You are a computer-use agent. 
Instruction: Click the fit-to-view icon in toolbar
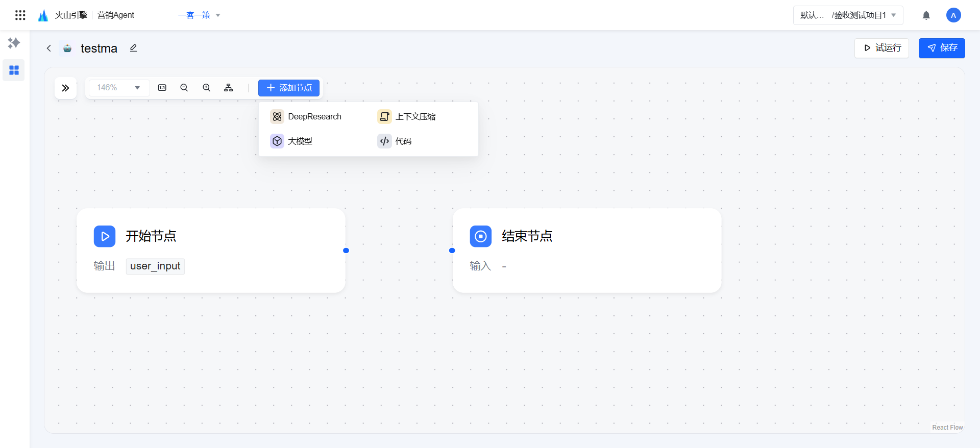(x=162, y=88)
